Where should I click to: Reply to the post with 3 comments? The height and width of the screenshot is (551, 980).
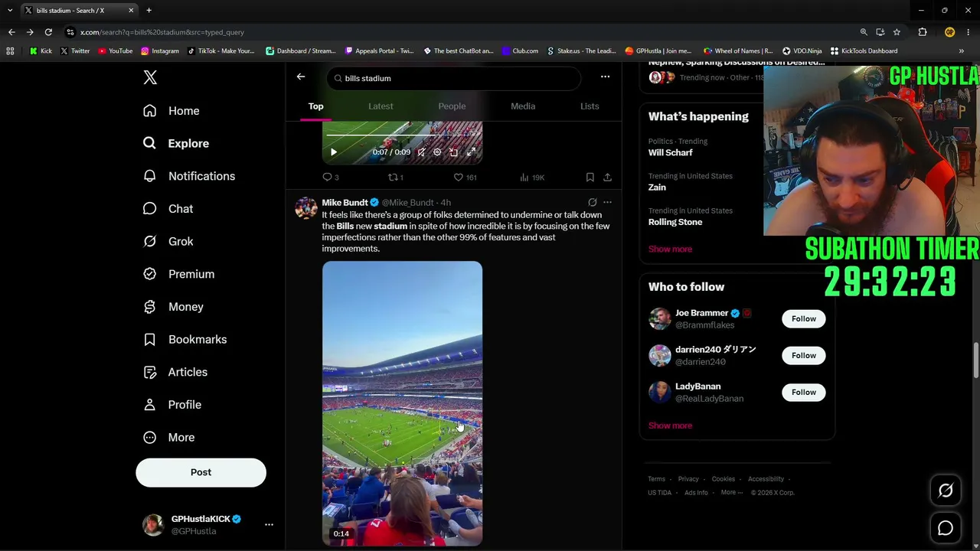(330, 178)
